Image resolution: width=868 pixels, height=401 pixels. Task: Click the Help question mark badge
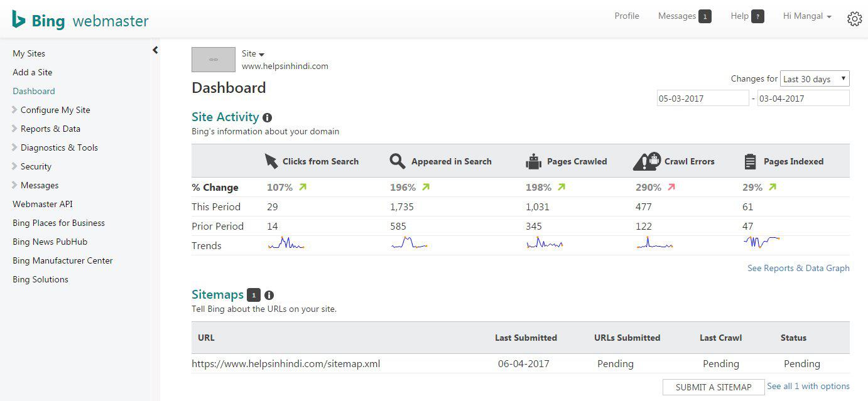click(x=758, y=17)
